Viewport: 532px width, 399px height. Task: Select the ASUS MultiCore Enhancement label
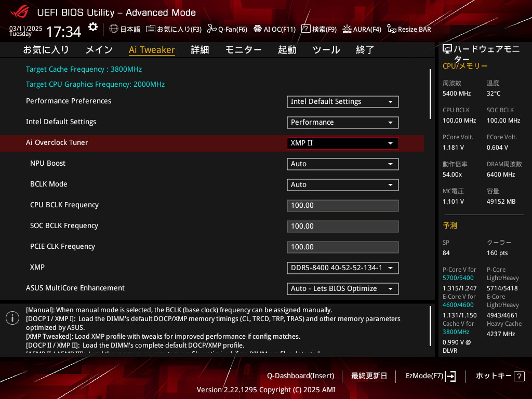(75, 288)
